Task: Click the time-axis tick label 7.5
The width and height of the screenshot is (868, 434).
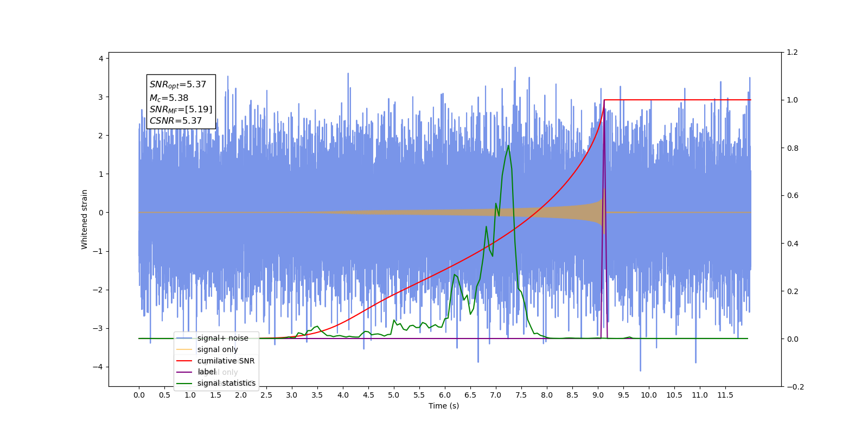Action: 521,395
